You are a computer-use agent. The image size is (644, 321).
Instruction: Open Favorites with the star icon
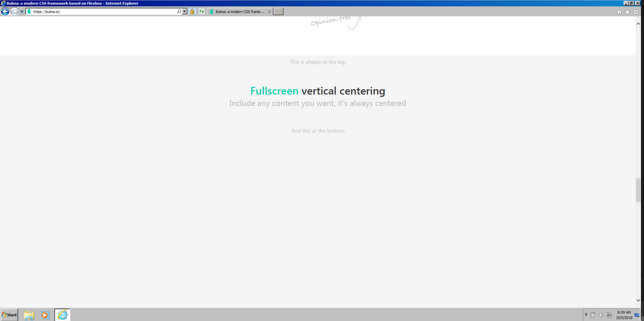click(x=627, y=12)
